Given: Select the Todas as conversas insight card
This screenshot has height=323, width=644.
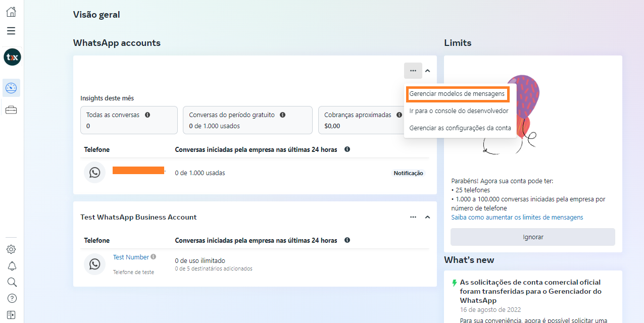Looking at the screenshot, I should click(x=129, y=120).
